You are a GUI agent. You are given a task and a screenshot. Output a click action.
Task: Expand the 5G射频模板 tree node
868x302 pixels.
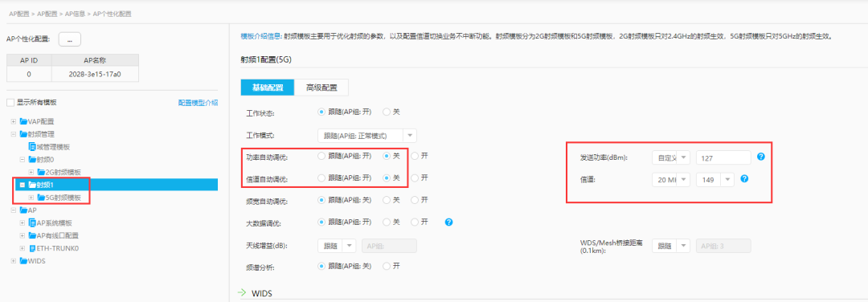pos(31,198)
